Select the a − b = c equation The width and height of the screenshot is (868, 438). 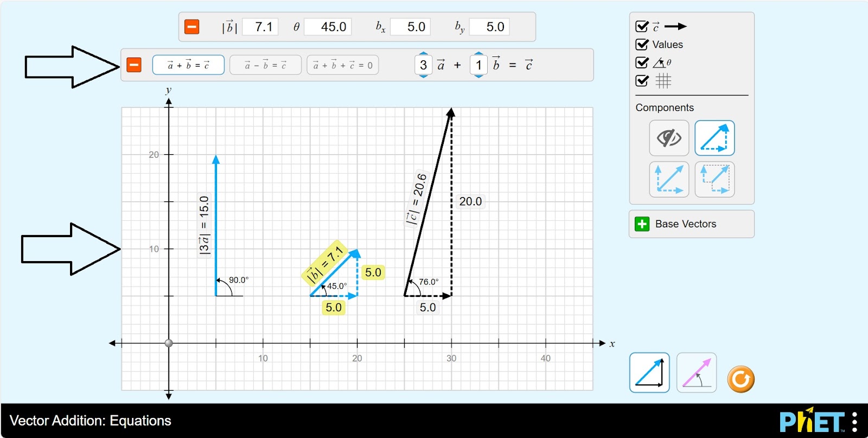tap(265, 65)
